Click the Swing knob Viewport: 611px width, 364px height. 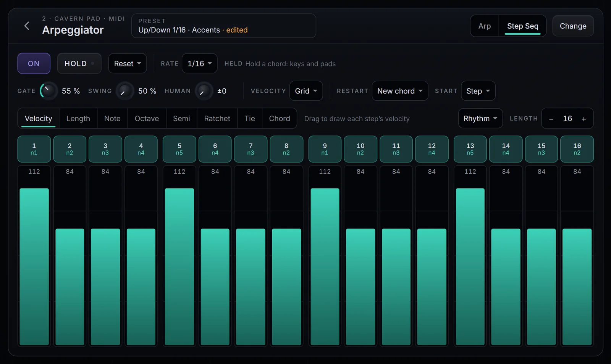[x=124, y=91]
